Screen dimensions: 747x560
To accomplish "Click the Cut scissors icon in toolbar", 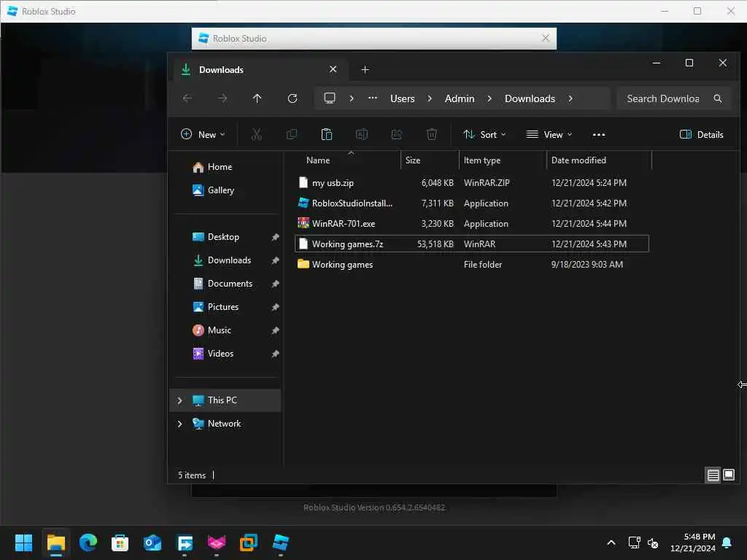I will pyautogui.click(x=256, y=135).
